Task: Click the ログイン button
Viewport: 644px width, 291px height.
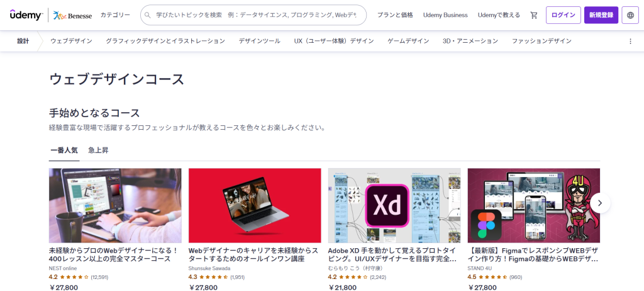Action: click(x=563, y=15)
